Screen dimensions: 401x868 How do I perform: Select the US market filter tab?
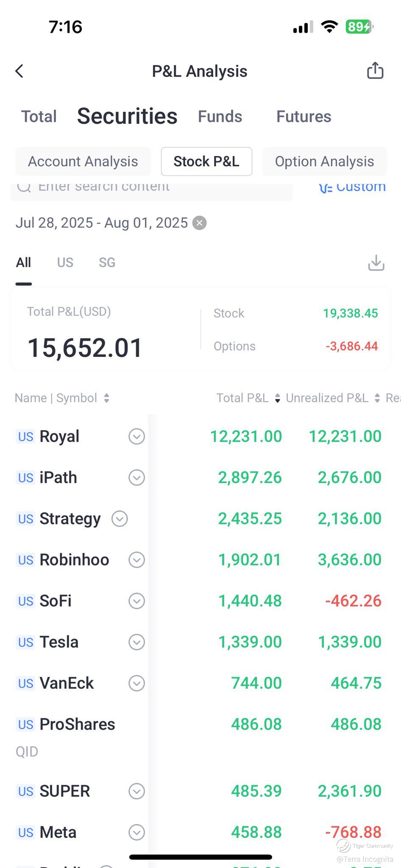[x=65, y=263]
